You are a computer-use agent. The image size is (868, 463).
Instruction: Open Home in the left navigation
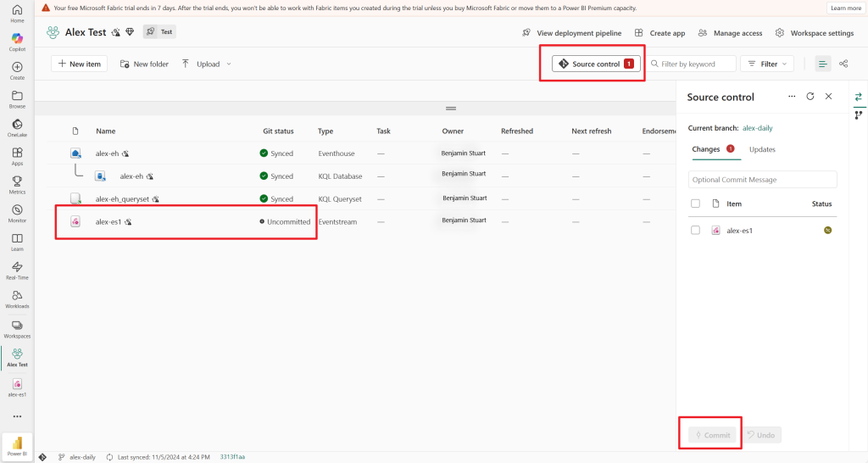[x=17, y=14]
